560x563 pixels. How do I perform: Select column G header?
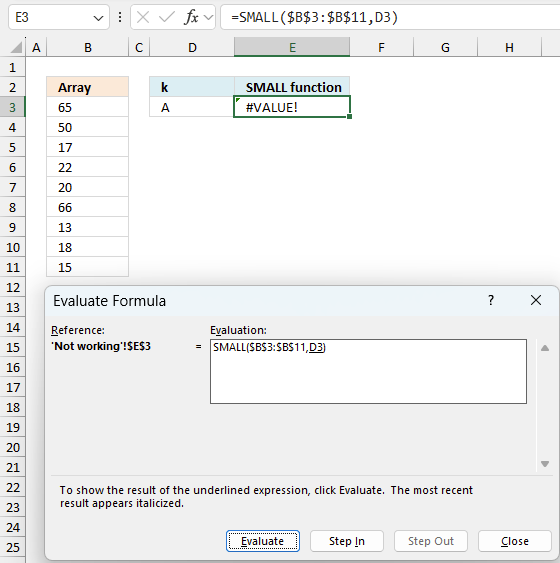(x=445, y=47)
